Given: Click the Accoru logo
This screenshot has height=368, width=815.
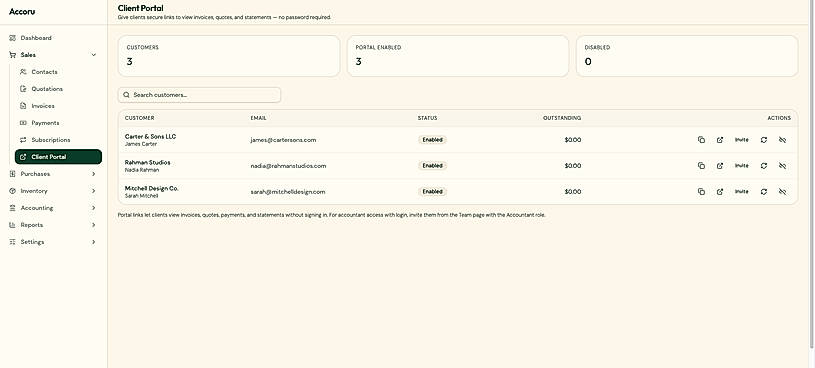Looking at the screenshot, I should 22,11.
